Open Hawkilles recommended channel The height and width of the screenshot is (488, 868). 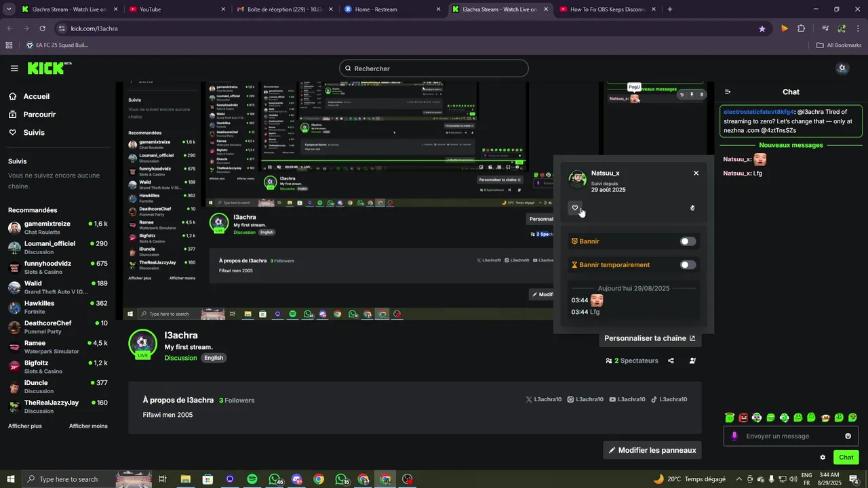tap(58, 307)
